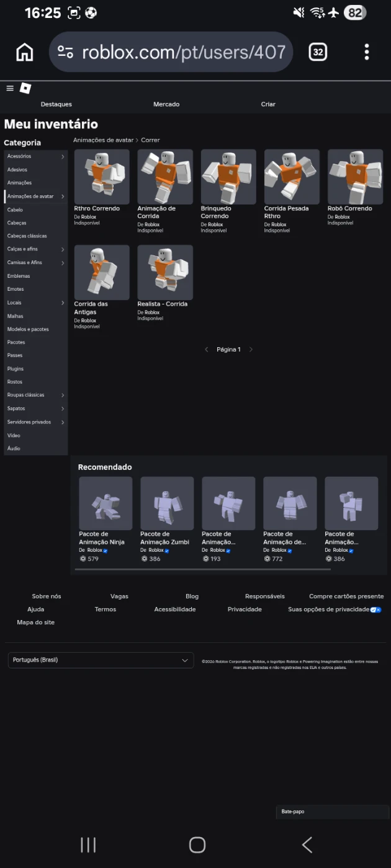Tap the browser home icon
Viewport: 391px width, 868px height.
[x=25, y=53]
